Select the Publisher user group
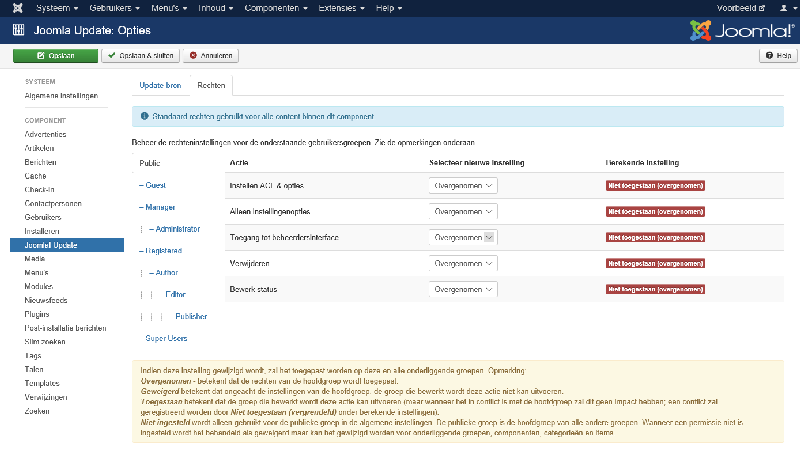 (x=191, y=316)
